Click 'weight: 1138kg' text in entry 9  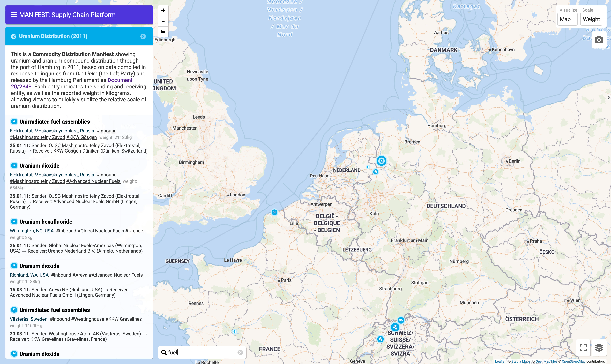(x=25, y=282)
